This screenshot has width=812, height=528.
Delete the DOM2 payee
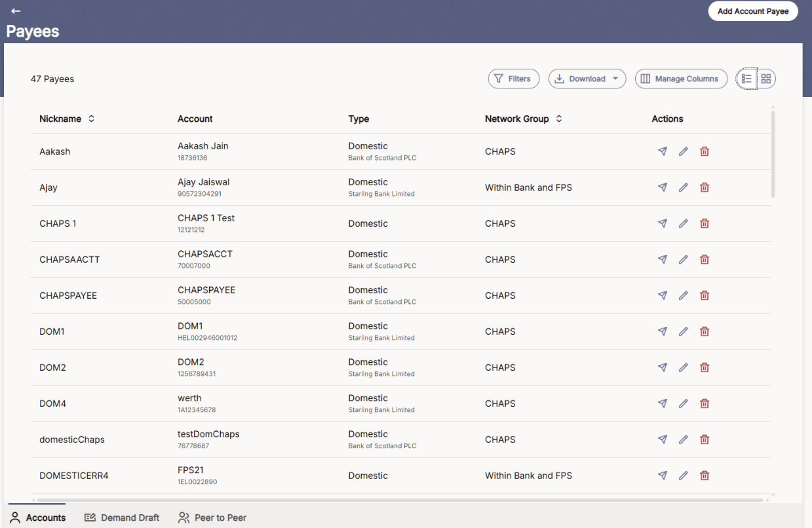pyautogui.click(x=705, y=368)
